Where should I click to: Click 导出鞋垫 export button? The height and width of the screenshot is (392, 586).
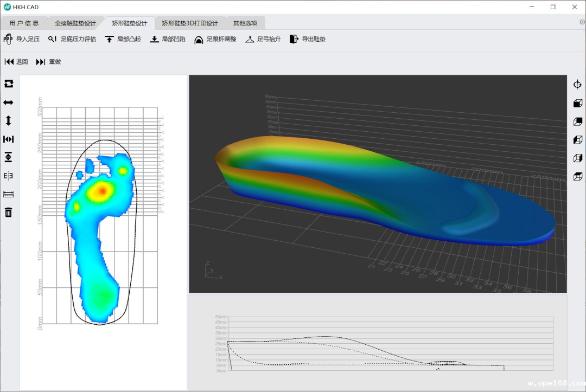tap(308, 39)
